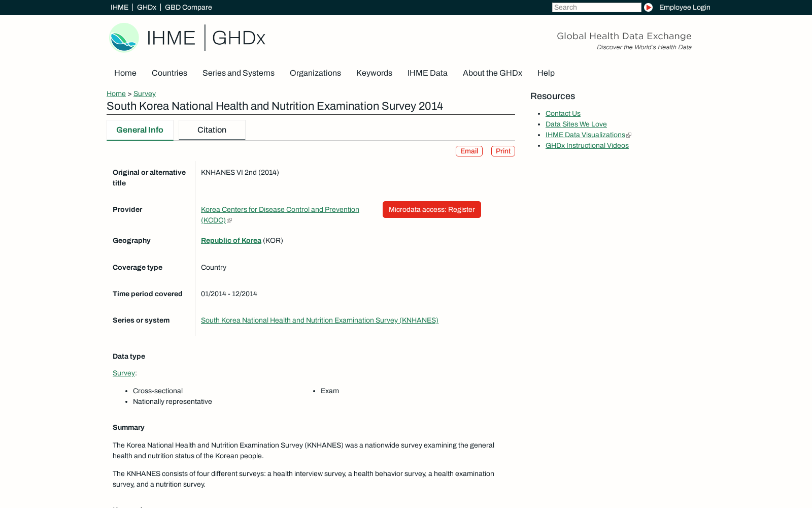This screenshot has height=508, width=812.
Task: Click the Survey breadcrumb link
Action: pyautogui.click(x=145, y=94)
